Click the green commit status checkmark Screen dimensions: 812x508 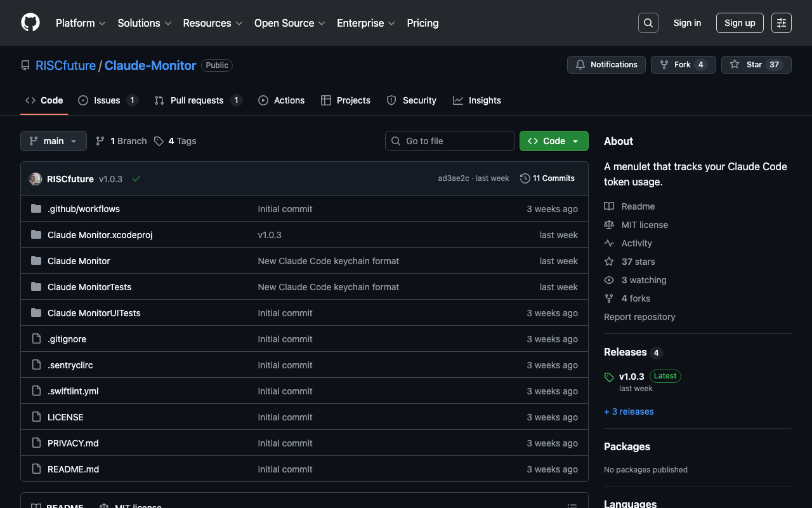136,179
